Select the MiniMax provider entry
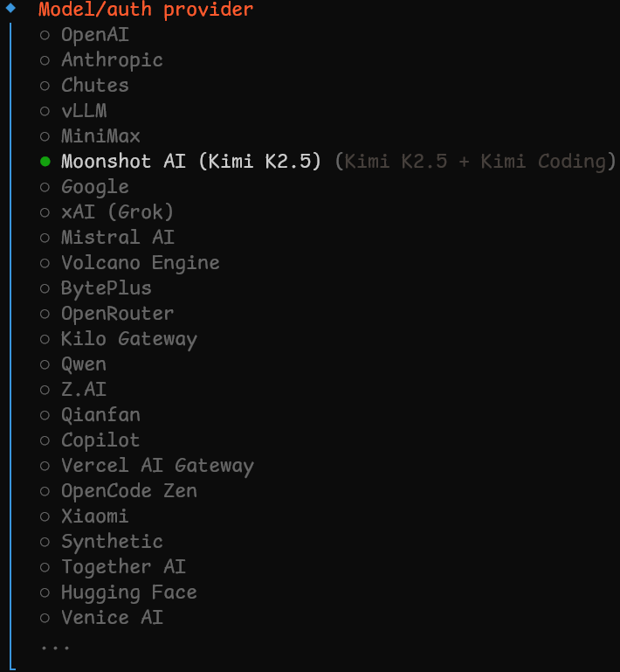This screenshot has height=672, width=620. [100, 136]
